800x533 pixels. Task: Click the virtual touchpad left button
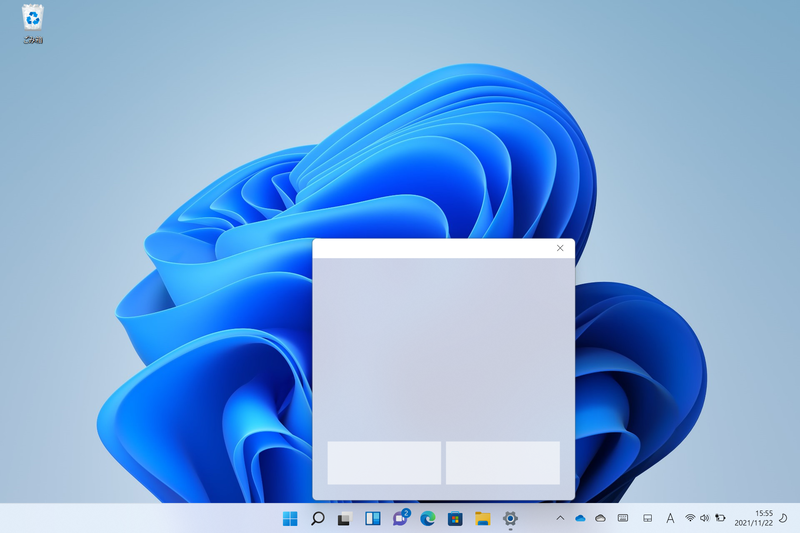point(384,463)
